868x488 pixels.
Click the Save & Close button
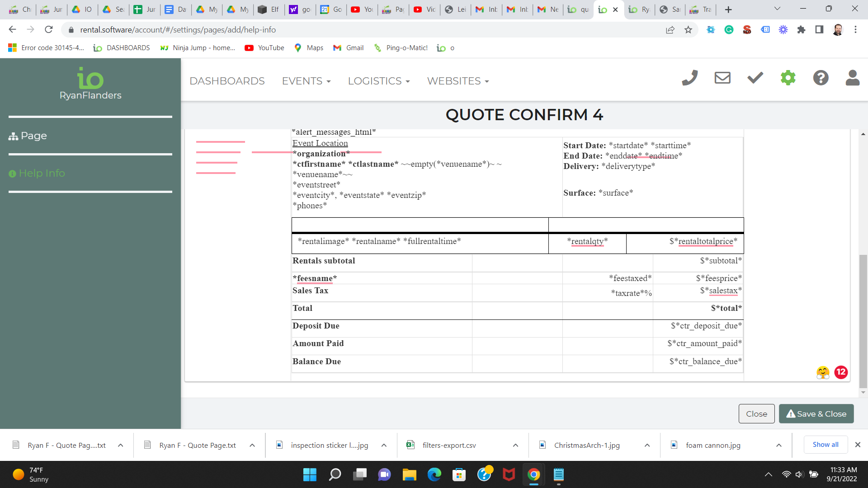click(x=816, y=414)
